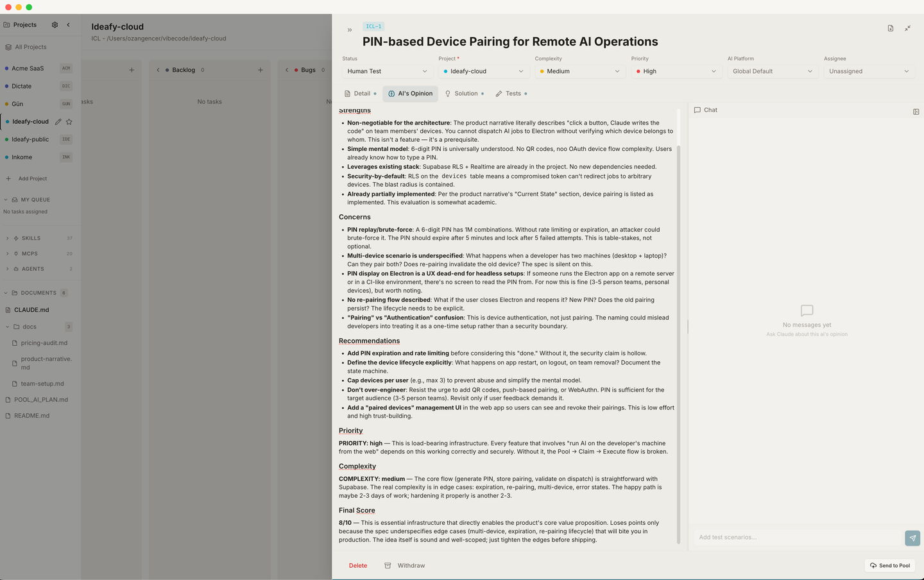Add task to Backlog column plus icon
Screen dimensions: 924x580
pyautogui.click(x=261, y=70)
